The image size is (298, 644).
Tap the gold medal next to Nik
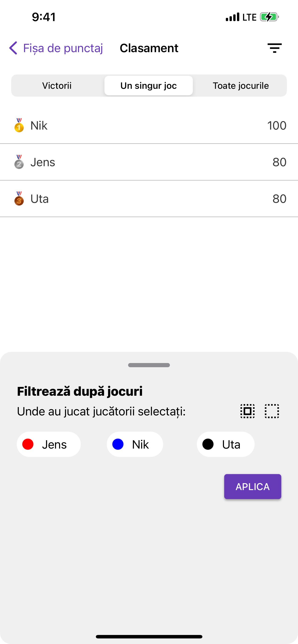19,125
